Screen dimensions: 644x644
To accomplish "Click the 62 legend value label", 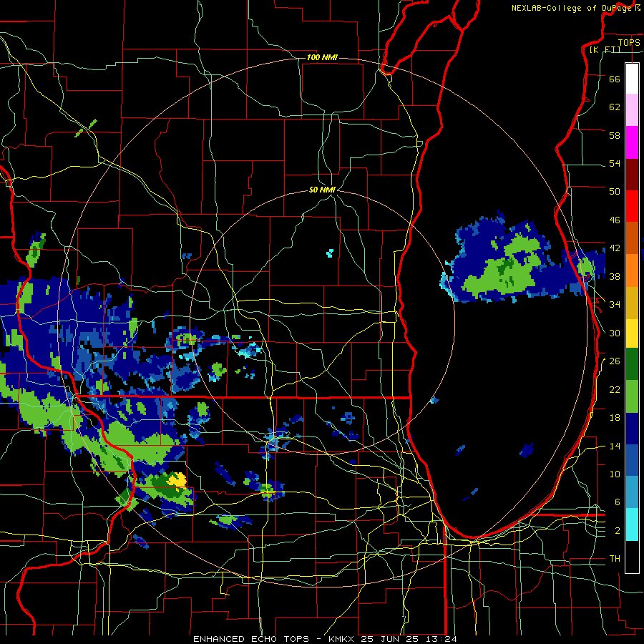I will click(615, 107).
